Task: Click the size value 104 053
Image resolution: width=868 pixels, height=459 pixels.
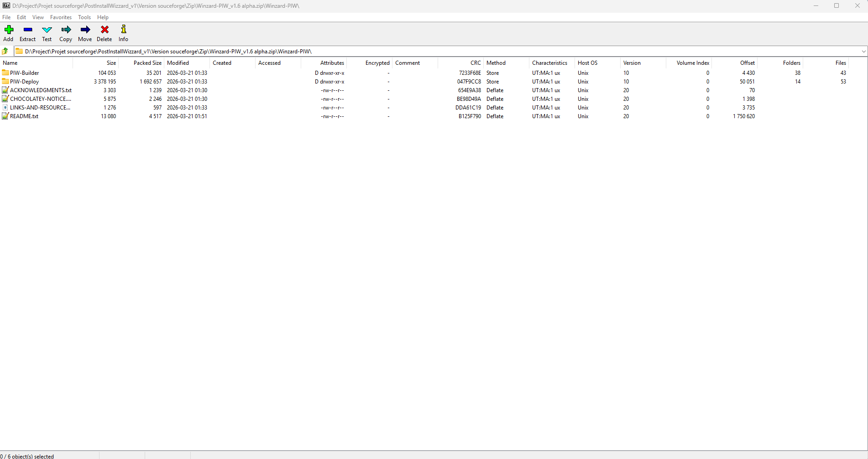Action: tap(107, 73)
